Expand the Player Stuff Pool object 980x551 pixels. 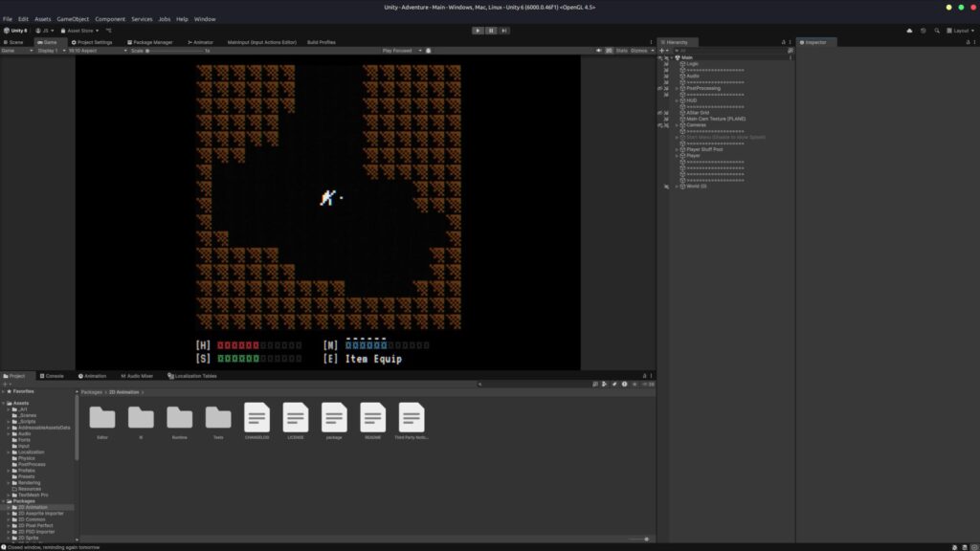point(677,149)
